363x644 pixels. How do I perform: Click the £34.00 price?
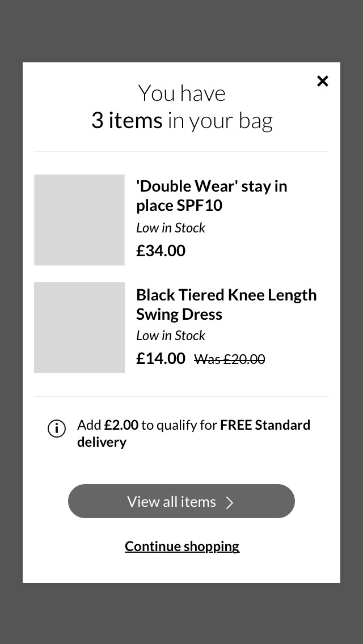pyautogui.click(x=161, y=251)
